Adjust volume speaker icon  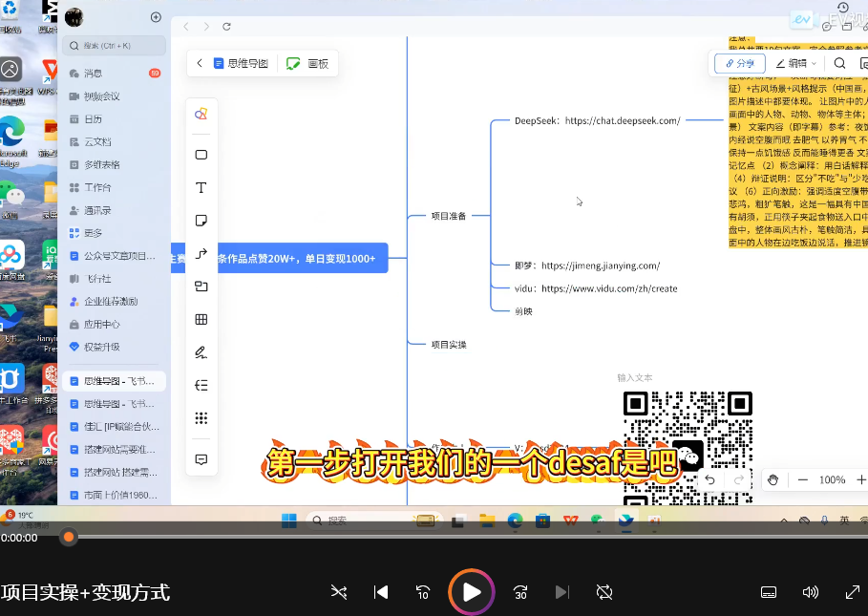coord(810,592)
